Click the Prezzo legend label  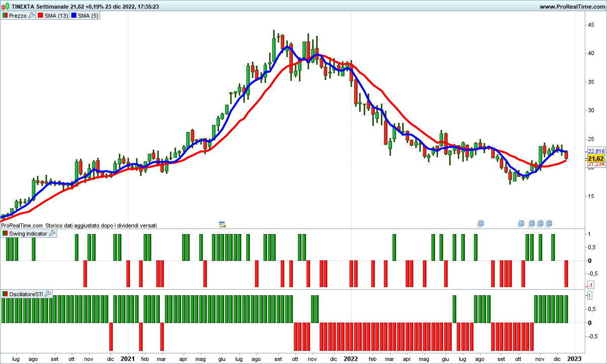coord(18,16)
